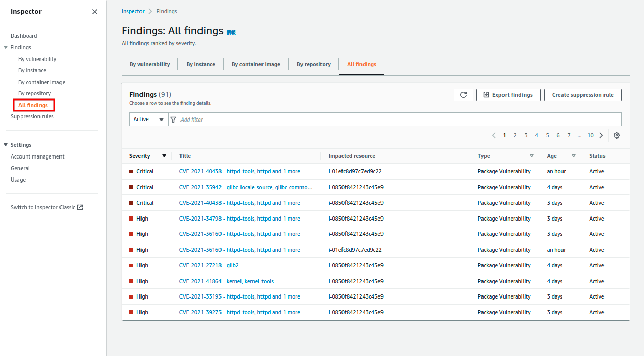
Task: Jump to page 10 of findings
Action: click(x=590, y=135)
